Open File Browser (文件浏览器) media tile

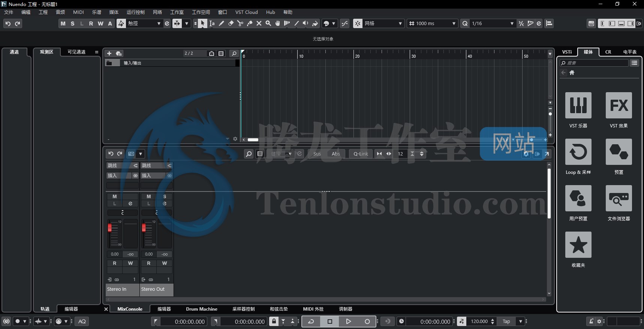coord(619,198)
